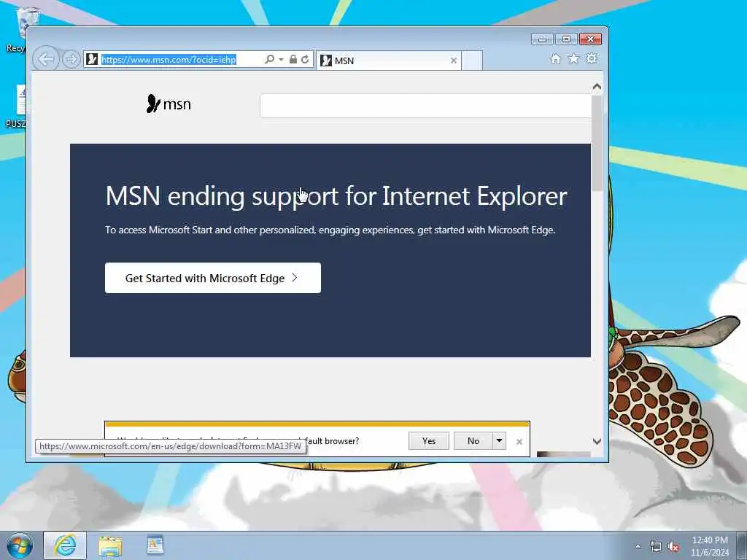747x560 pixels.
Task: Refresh the page with the reload icon
Action: 305,59
